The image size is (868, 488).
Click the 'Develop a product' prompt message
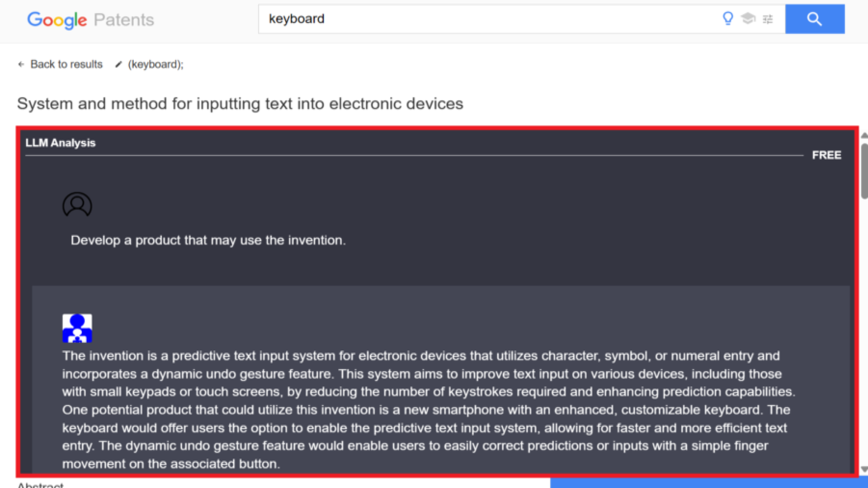[x=208, y=240]
